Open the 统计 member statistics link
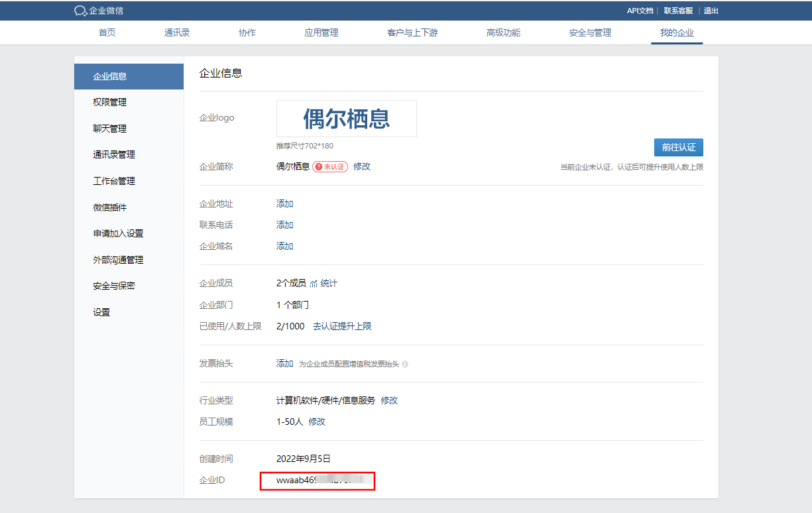 click(329, 283)
